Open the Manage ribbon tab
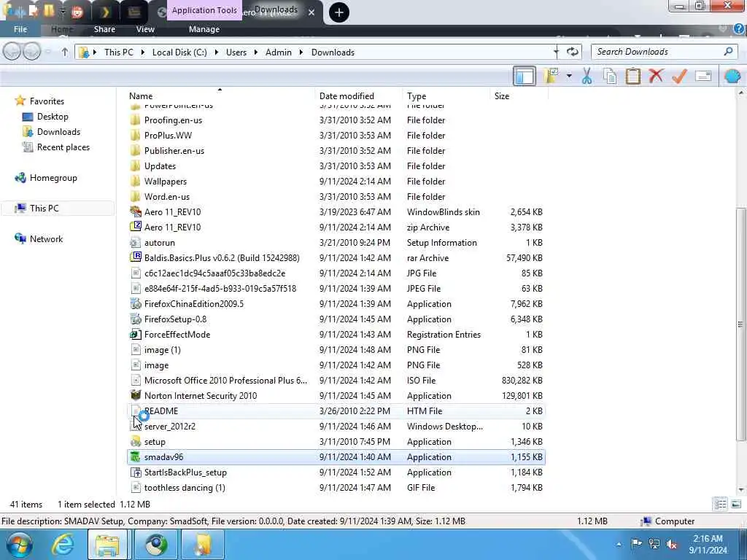The width and height of the screenshot is (747, 560). coord(204,29)
